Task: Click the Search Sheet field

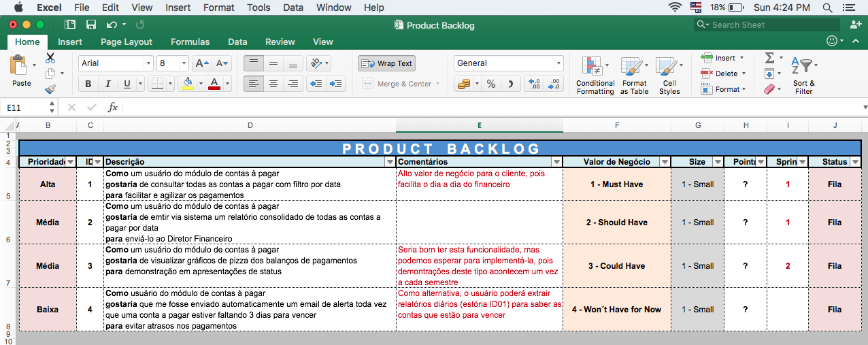Action: click(x=769, y=25)
